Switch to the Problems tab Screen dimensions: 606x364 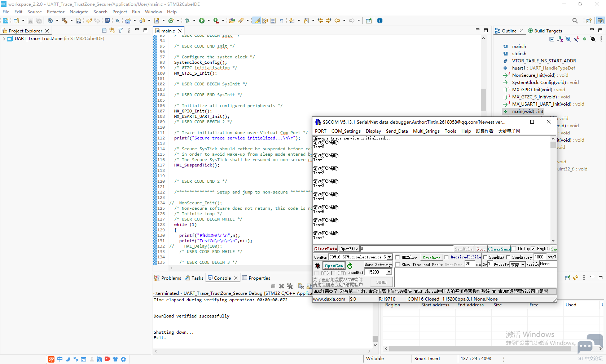[x=168, y=278]
